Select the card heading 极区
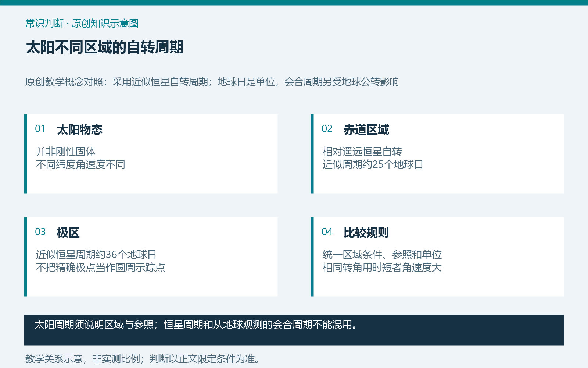 pos(68,233)
